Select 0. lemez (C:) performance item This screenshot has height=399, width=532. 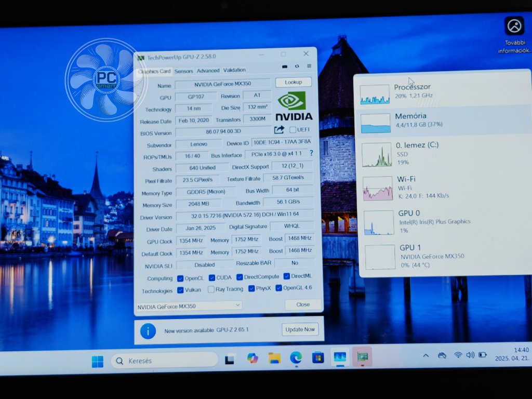point(444,153)
